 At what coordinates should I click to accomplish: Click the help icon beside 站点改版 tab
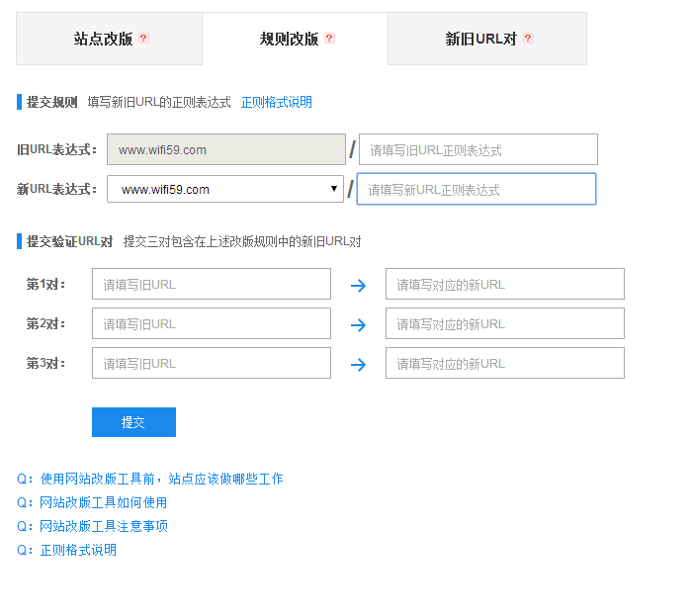[143, 39]
